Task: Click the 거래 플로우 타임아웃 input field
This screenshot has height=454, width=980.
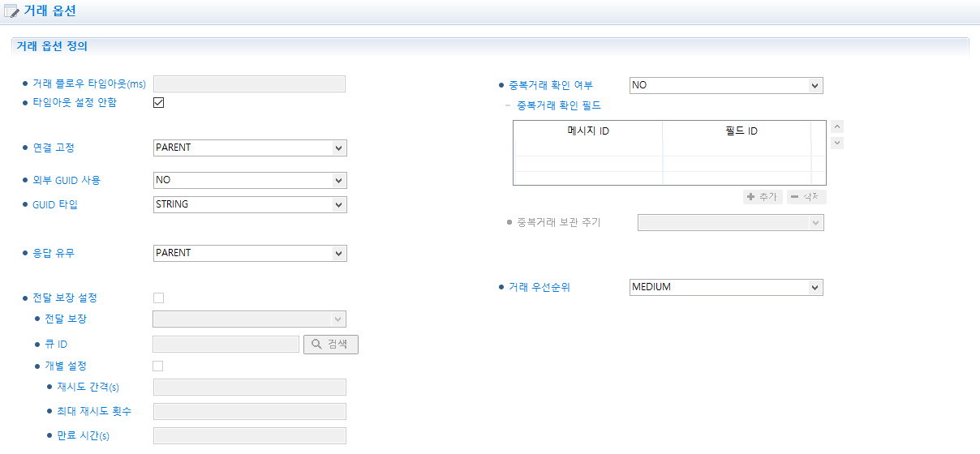Action: click(x=250, y=84)
